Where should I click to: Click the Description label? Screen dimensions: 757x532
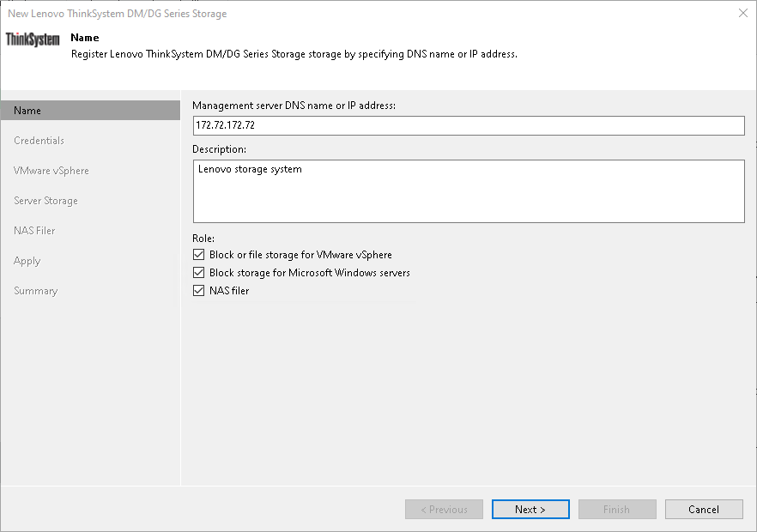pos(219,149)
